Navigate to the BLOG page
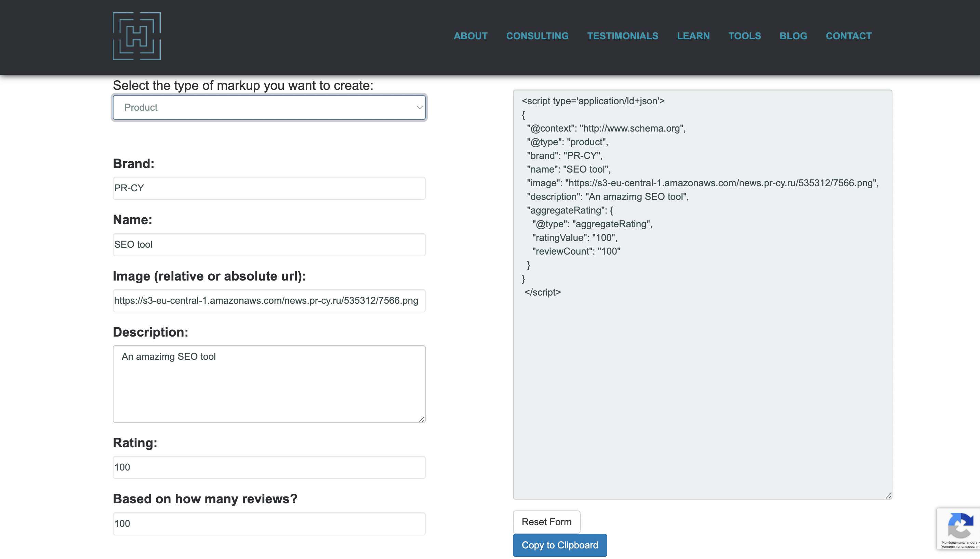 coord(793,36)
